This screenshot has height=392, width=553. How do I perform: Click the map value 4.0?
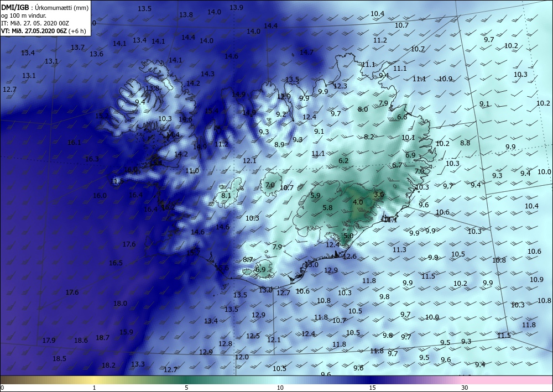point(358,202)
